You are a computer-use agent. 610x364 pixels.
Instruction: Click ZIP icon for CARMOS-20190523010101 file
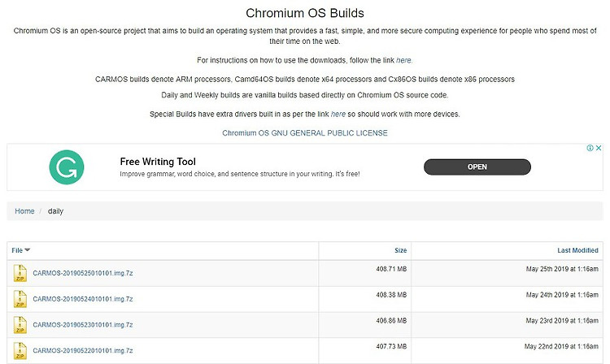point(20,325)
